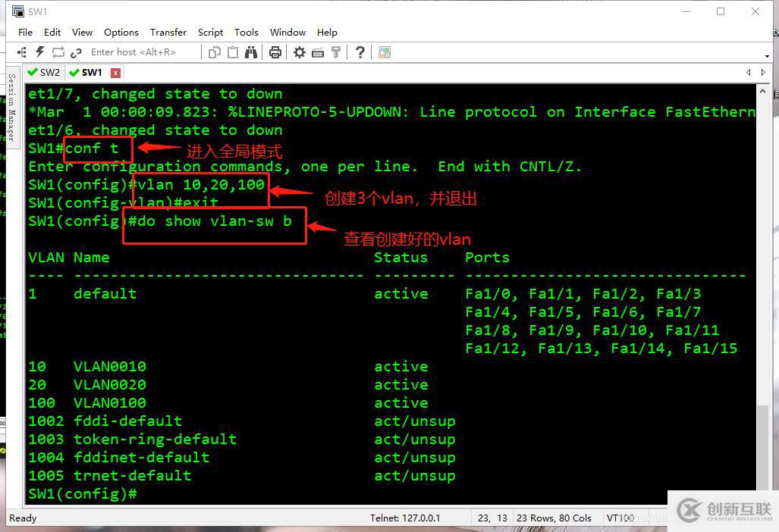
Task: Click the 'trnet-default' VLAN row text
Action: point(132,476)
